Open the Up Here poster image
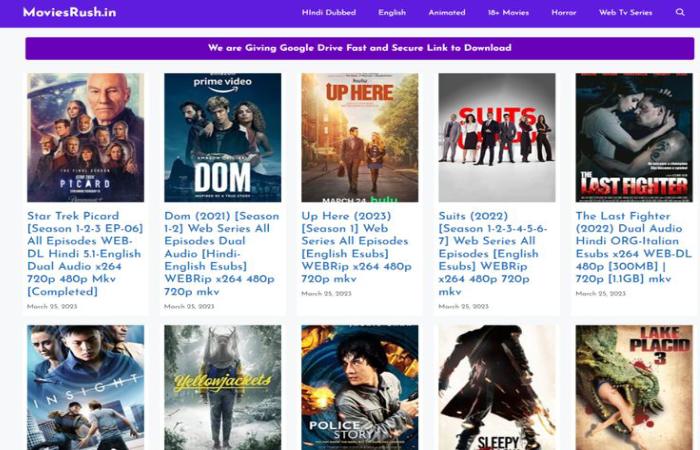 pos(359,137)
